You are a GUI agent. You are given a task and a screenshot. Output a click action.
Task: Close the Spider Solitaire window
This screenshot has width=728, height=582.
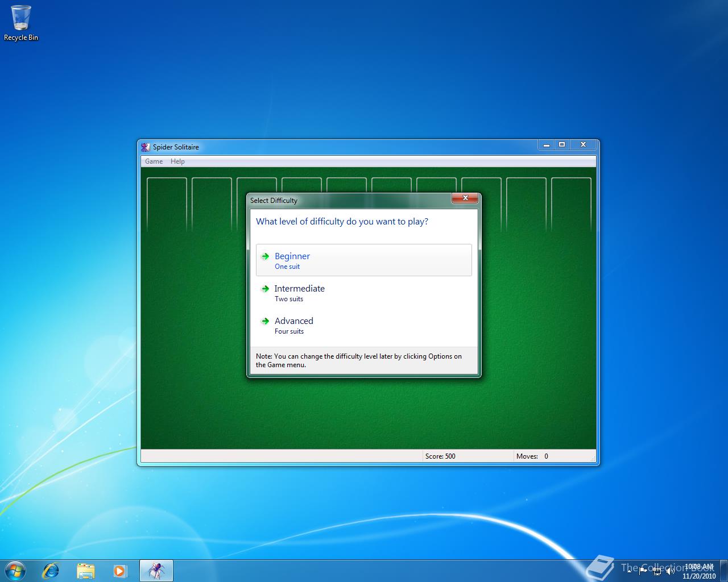click(x=583, y=145)
